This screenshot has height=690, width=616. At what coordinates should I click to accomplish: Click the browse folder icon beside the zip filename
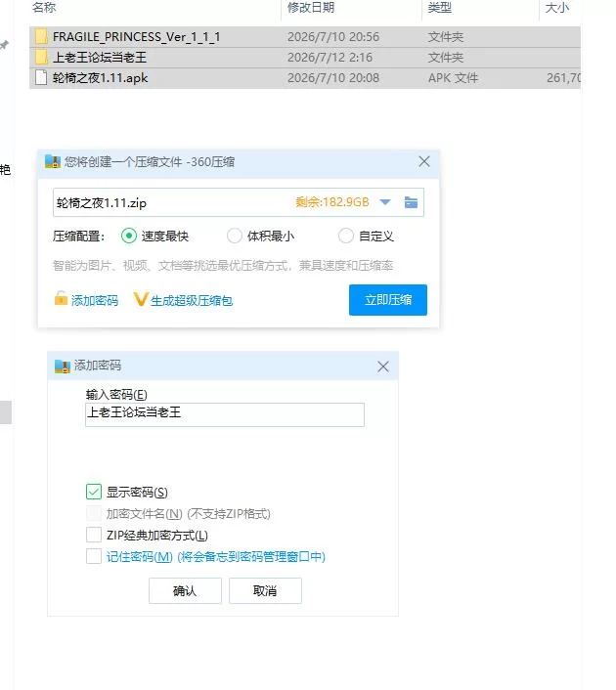(411, 202)
